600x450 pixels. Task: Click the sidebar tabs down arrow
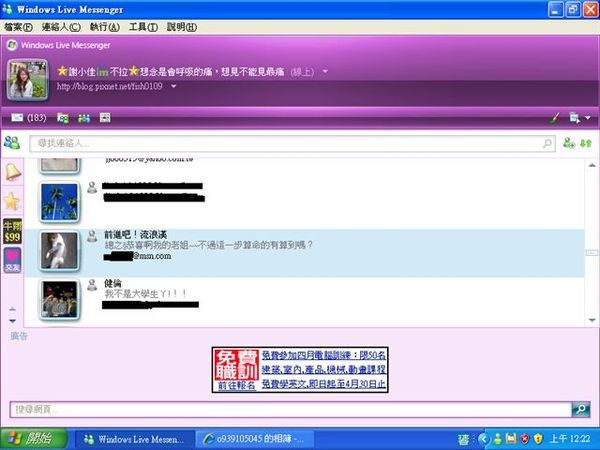click(x=12, y=321)
